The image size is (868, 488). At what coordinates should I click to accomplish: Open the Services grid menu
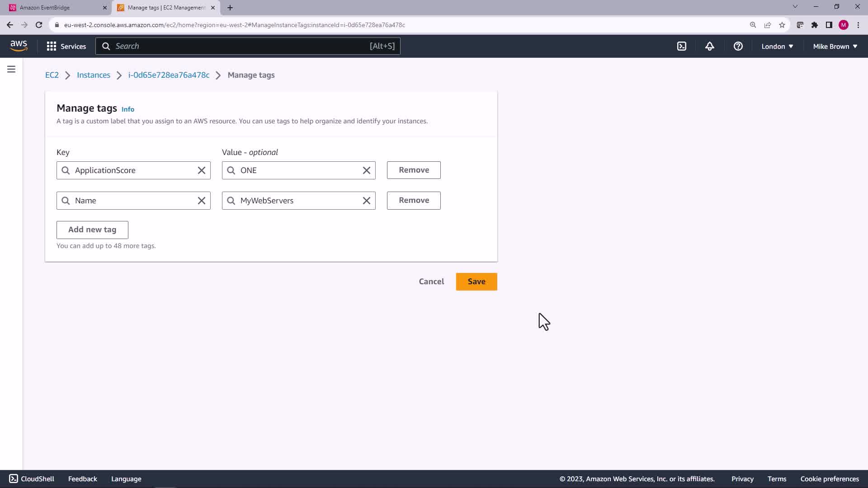coord(66,46)
